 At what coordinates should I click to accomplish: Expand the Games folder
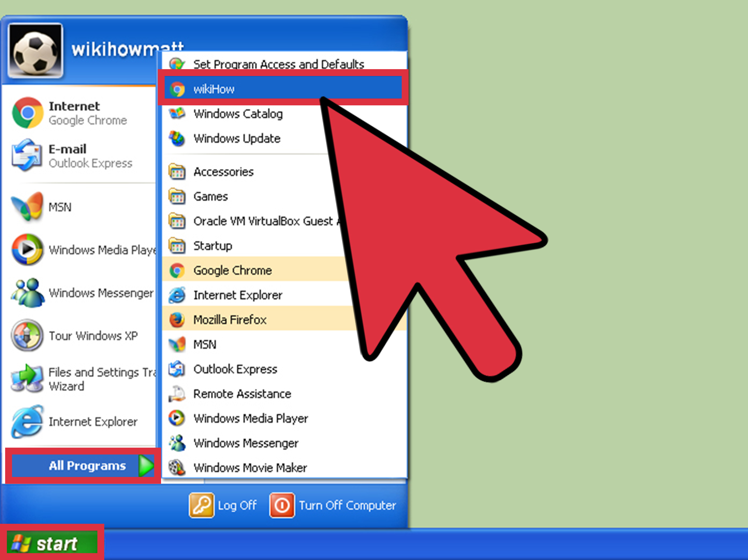tap(210, 196)
